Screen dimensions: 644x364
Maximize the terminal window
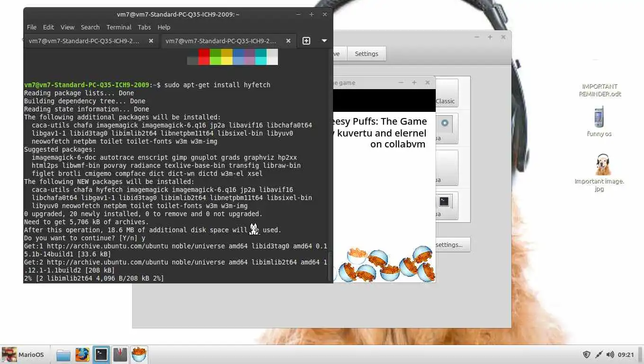click(311, 14)
